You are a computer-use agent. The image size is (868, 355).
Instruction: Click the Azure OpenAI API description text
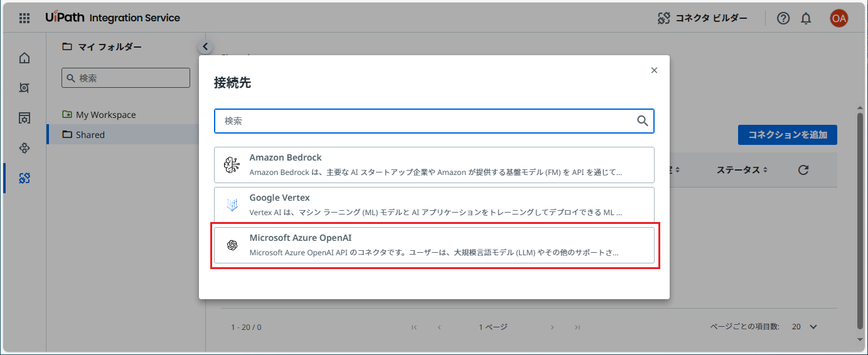click(434, 253)
